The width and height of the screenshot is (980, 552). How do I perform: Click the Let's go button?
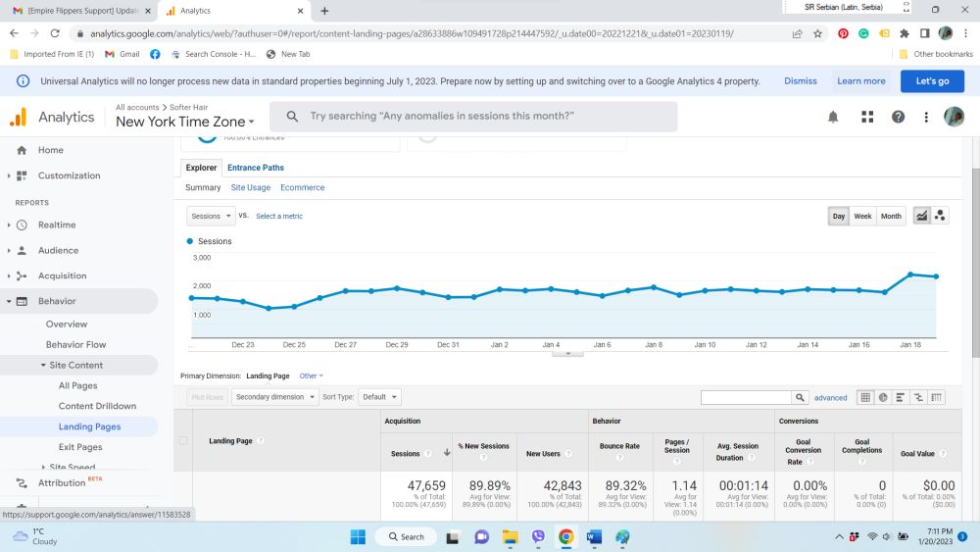coord(932,81)
